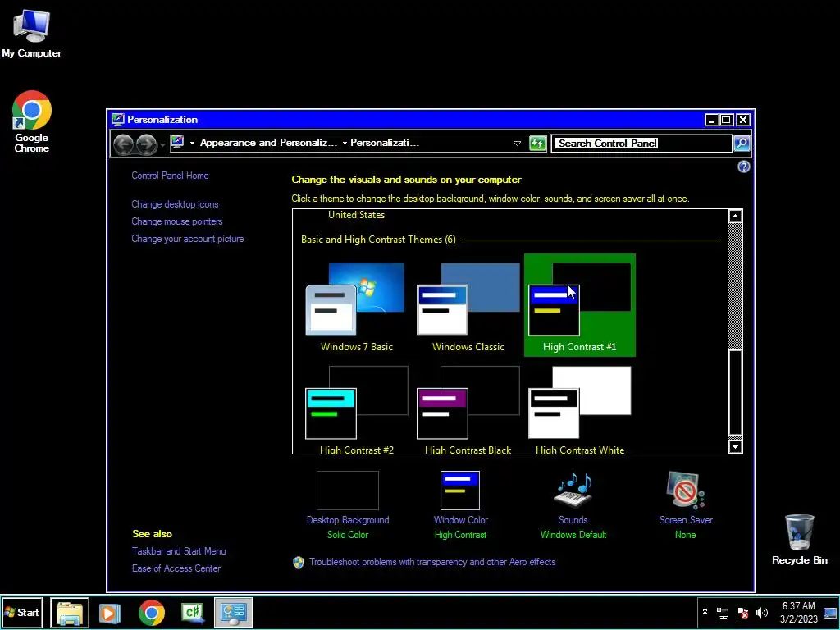Select the High Contrast #2 theme
The image size is (840, 630).
click(356, 410)
